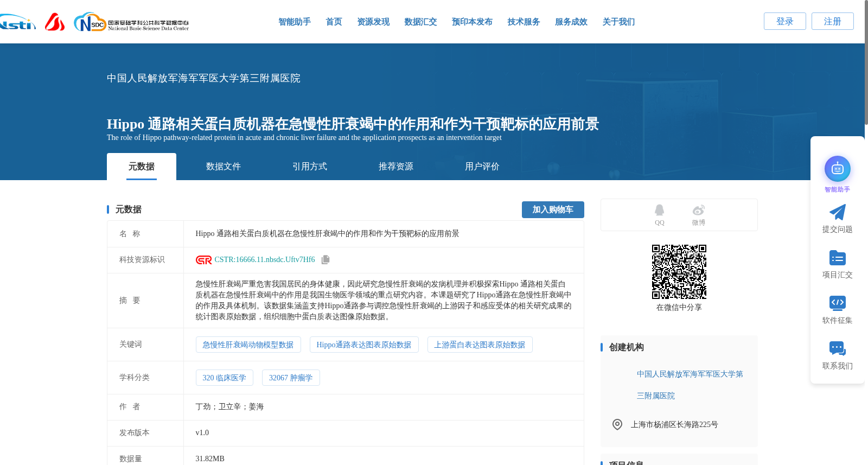This screenshot has width=868, height=465.
Task: Switch to the 元数据 tab
Action: 141,167
